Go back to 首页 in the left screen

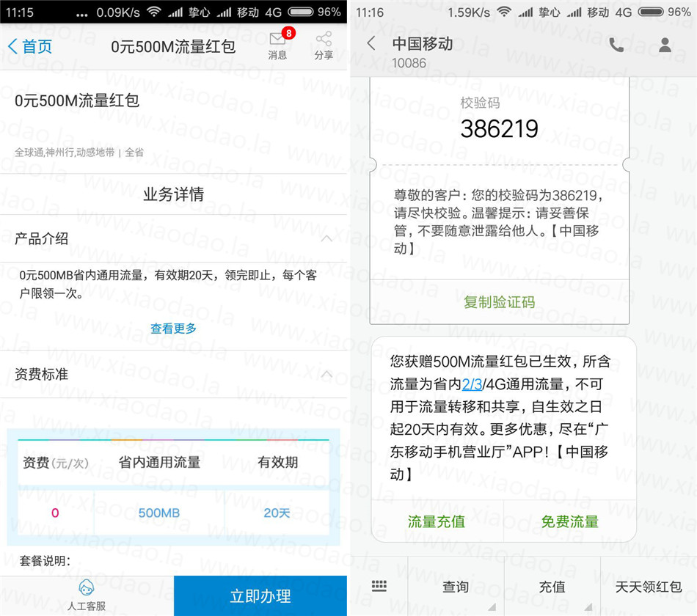30,46
